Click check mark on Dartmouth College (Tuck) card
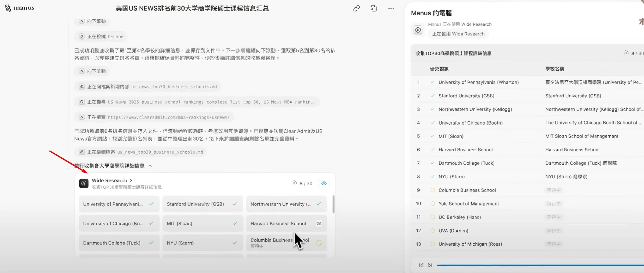The image size is (644, 273). pyautogui.click(x=151, y=243)
